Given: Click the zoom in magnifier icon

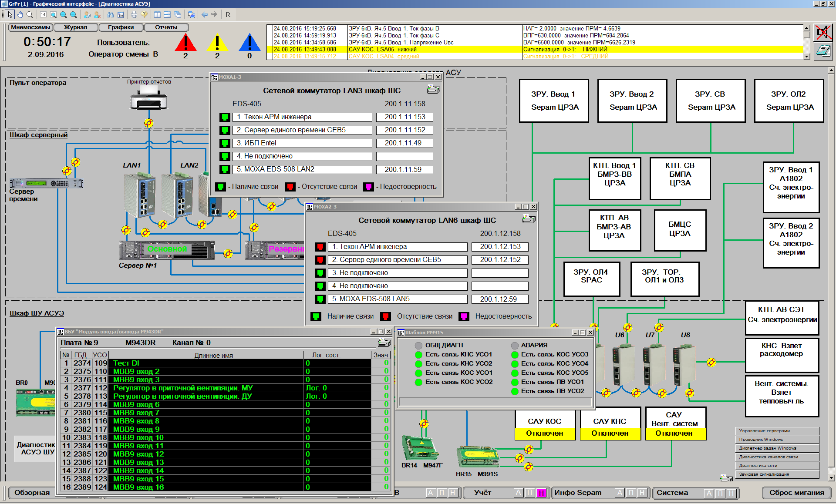Looking at the screenshot, I should coord(73,14).
